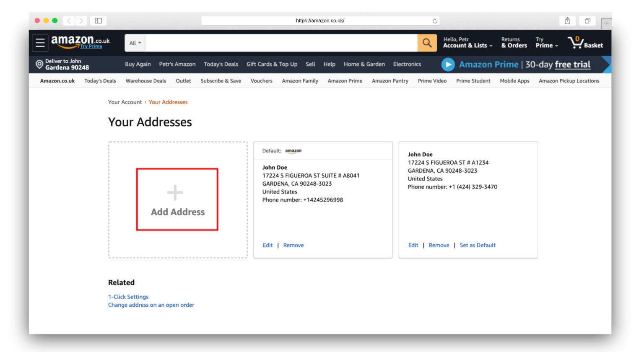Open 1-Click Settings

point(128,297)
